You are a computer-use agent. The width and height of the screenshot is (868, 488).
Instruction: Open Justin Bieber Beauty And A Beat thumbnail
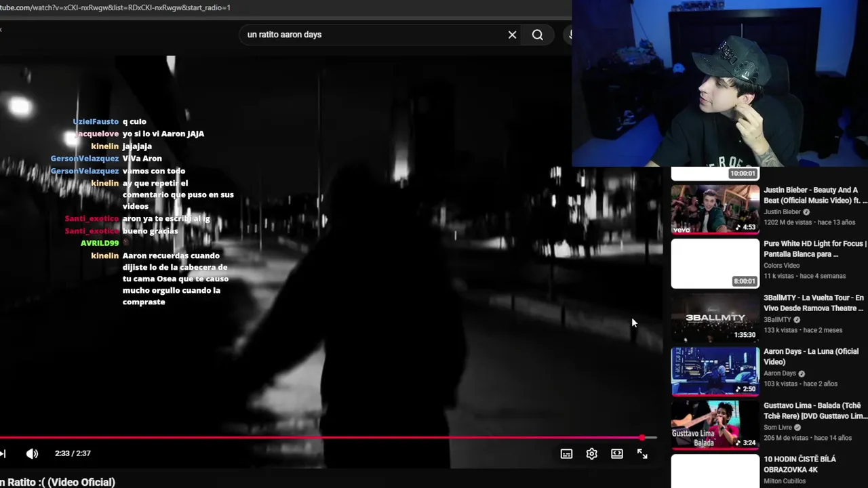715,209
